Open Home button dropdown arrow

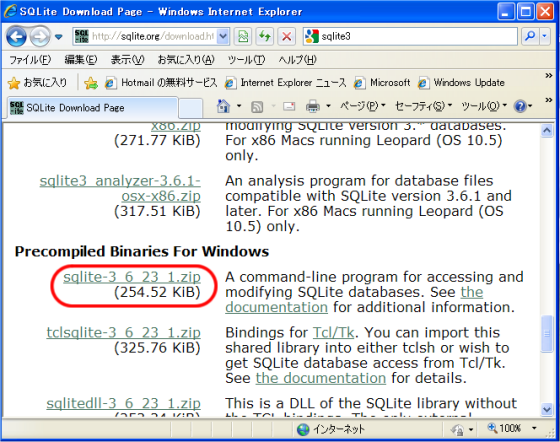pyautogui.click(x=239, y=106)
